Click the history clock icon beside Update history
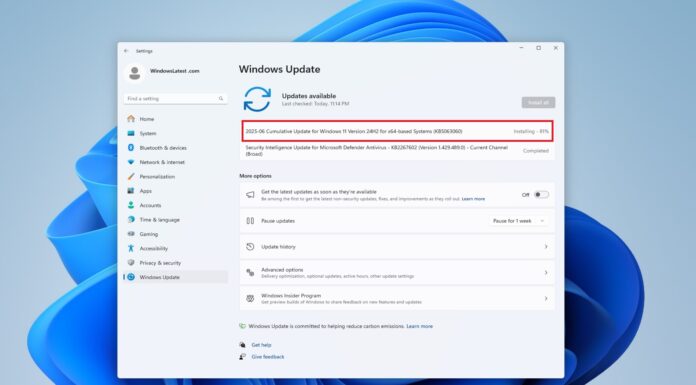Screen dimensions: 696x385 (250, 246)
